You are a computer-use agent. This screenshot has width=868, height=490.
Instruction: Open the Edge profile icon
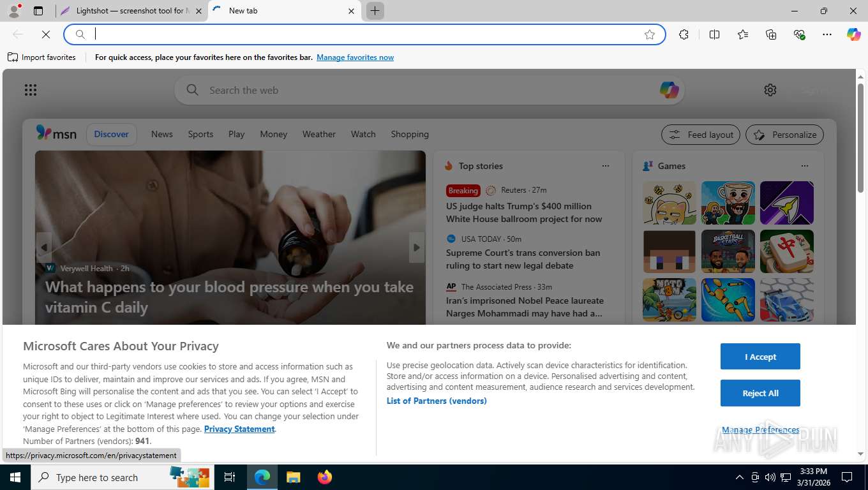click(x=14, y=11)
